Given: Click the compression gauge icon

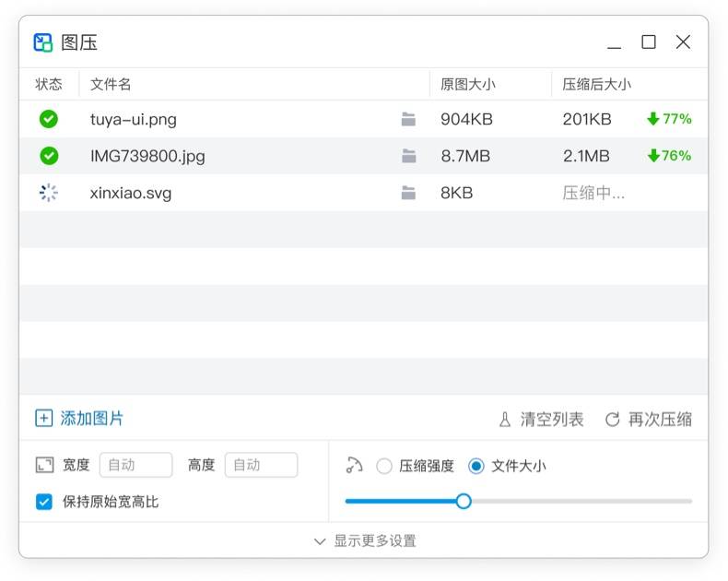Looking at the screenshot, I should coord(355,466).
